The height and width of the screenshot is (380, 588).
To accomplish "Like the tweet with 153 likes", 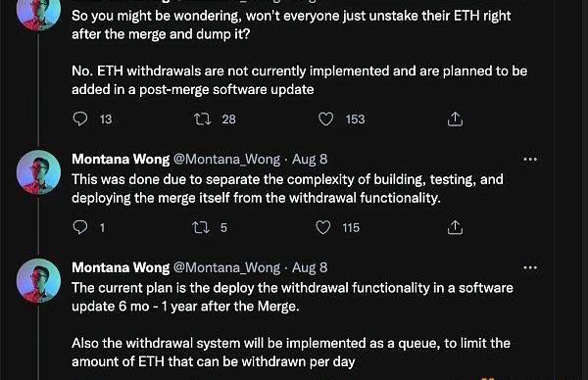I will (x=325, y=119).
